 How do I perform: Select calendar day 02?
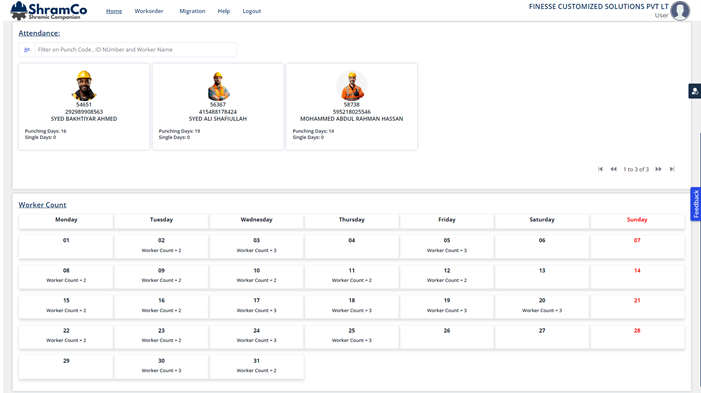pos(161,246)
